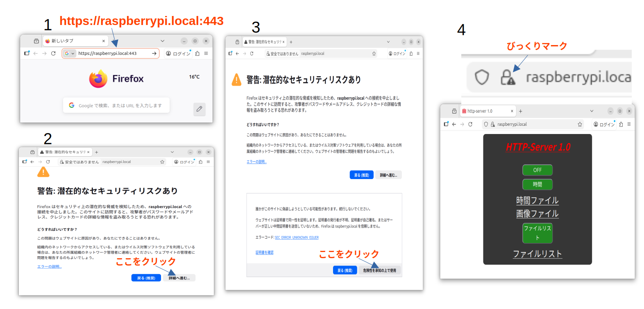Open hamburger menu in the step 2 window

pyautogui.click(x=208, y=162)
